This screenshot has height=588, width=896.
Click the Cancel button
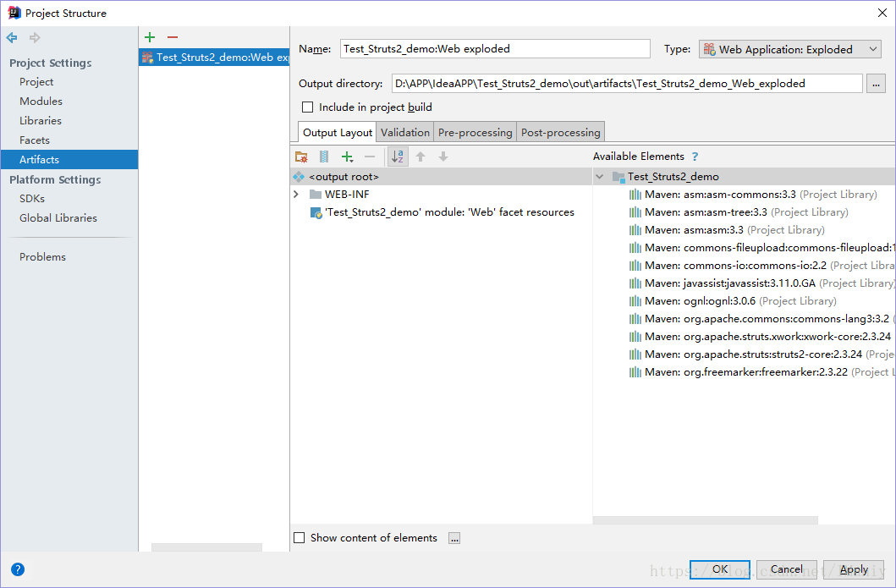pos(786,569)
